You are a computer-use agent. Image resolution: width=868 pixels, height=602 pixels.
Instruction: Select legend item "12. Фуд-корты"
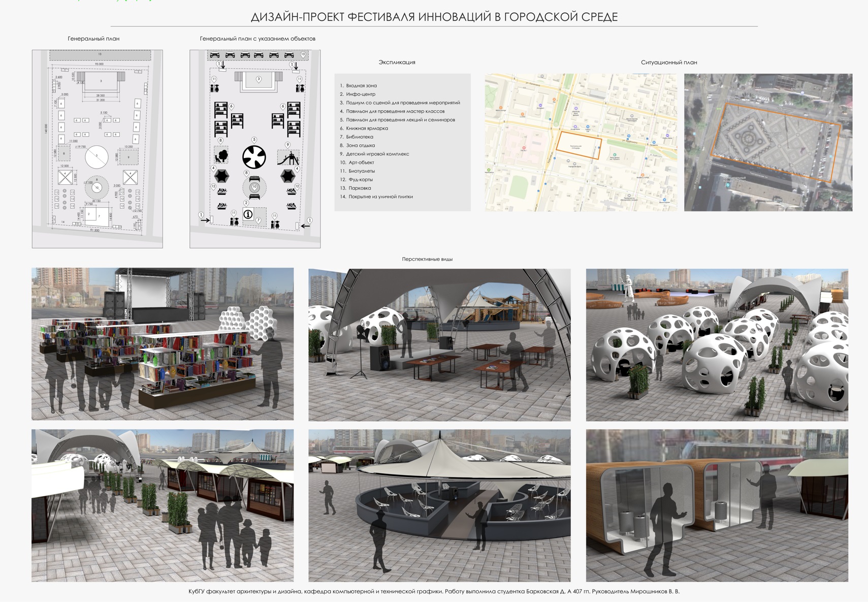point(357,179)
